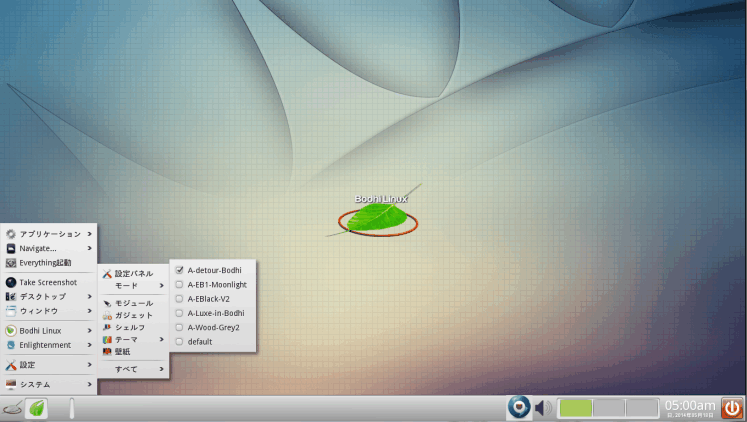Click the テーマ icon
The width and height of the screenshot is (747, 422).
pyautogui.click(x=107, y=340)
